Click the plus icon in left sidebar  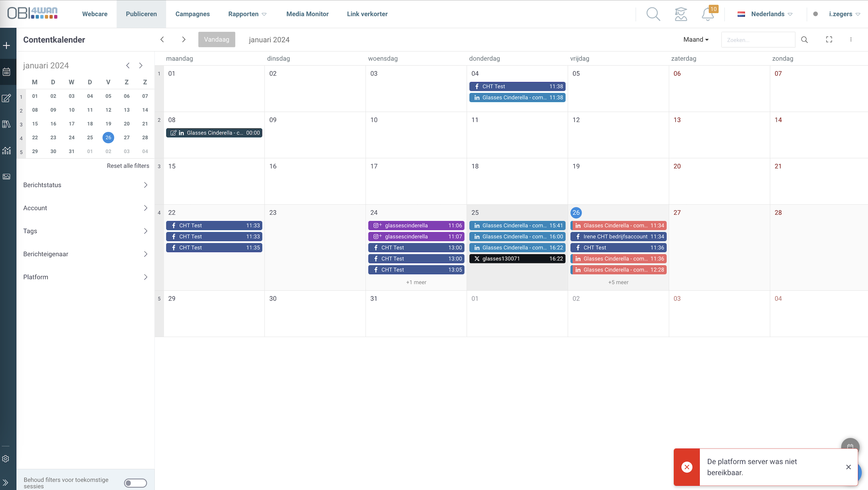point(6,45)
